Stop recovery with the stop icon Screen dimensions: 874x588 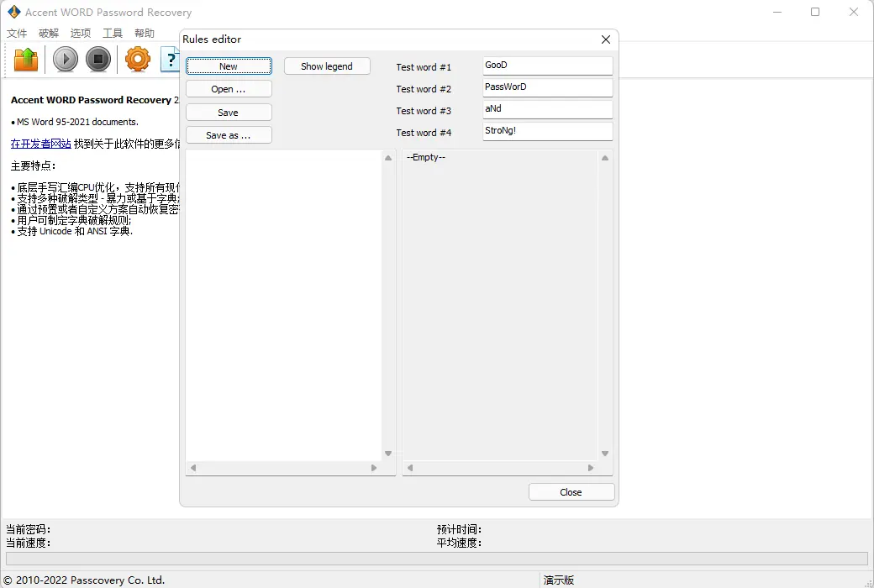tap(98, 59)
